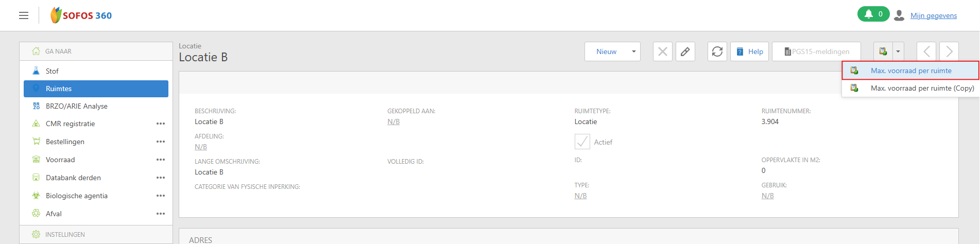Toggle the Actief checkbox
The height and width of the screenshot is (244, 980).
point(582,142)
